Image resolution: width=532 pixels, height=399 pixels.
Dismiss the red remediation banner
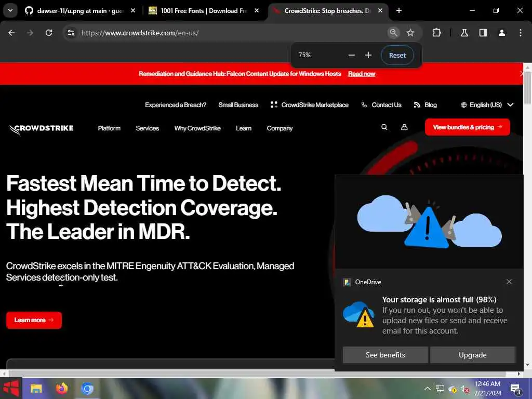pyautogui.click(x=521, y=74)
